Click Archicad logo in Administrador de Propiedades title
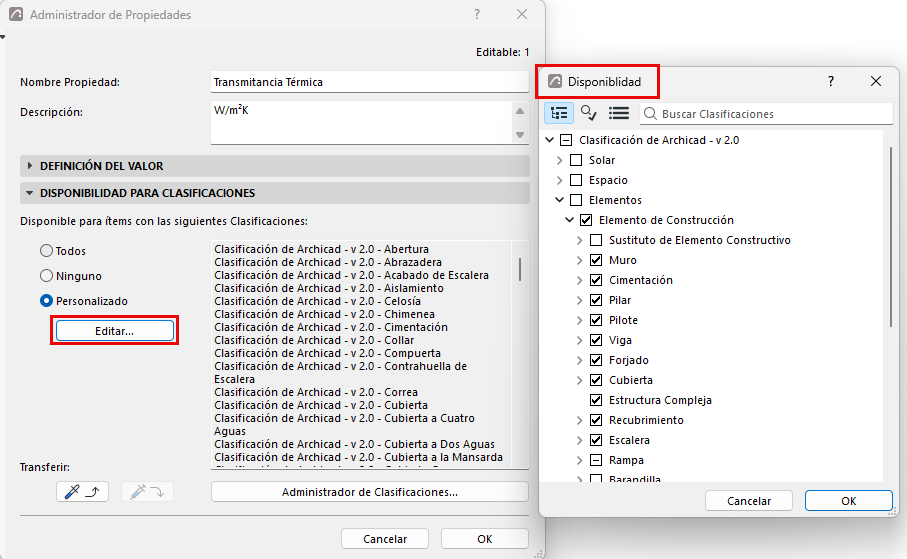 16,14
